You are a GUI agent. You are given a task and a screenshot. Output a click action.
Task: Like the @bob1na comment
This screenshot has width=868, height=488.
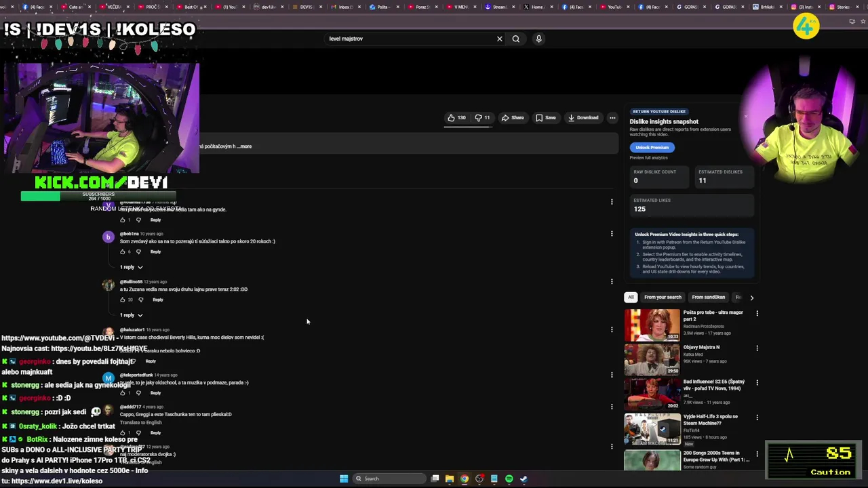point(123,252)
